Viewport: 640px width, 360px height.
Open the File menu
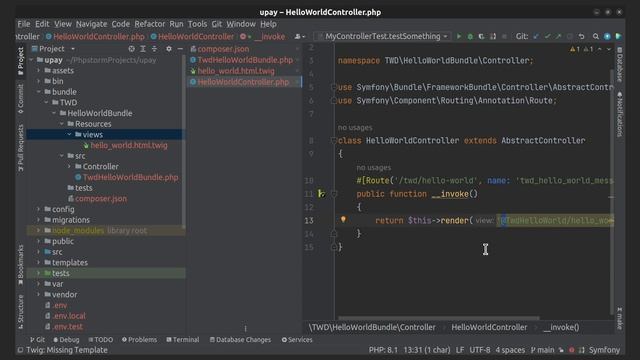[x=24, y=24]
